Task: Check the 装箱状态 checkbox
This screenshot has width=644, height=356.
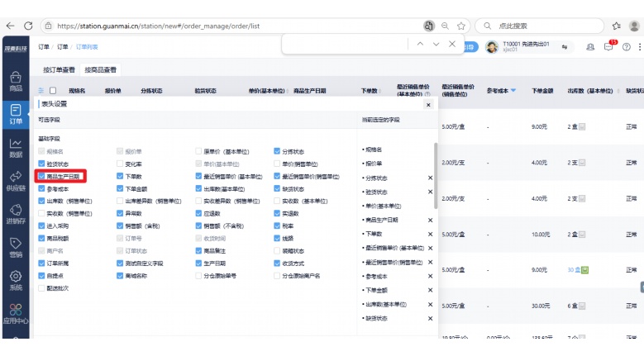Action: [277, 251]
